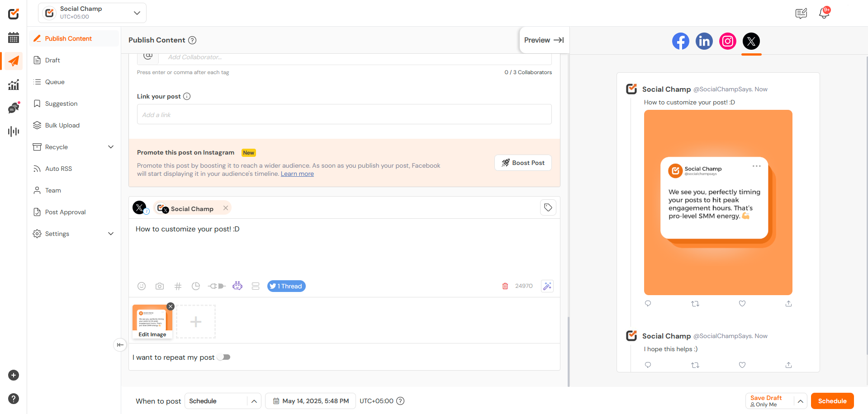The image size is (868, 414).
Task: Click the tag label icon
Action: 548,207
